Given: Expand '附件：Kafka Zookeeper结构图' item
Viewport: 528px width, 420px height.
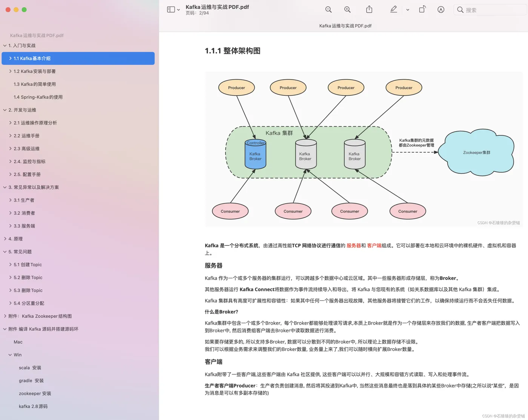Looking at the screenshot, I should coord(5,316).
